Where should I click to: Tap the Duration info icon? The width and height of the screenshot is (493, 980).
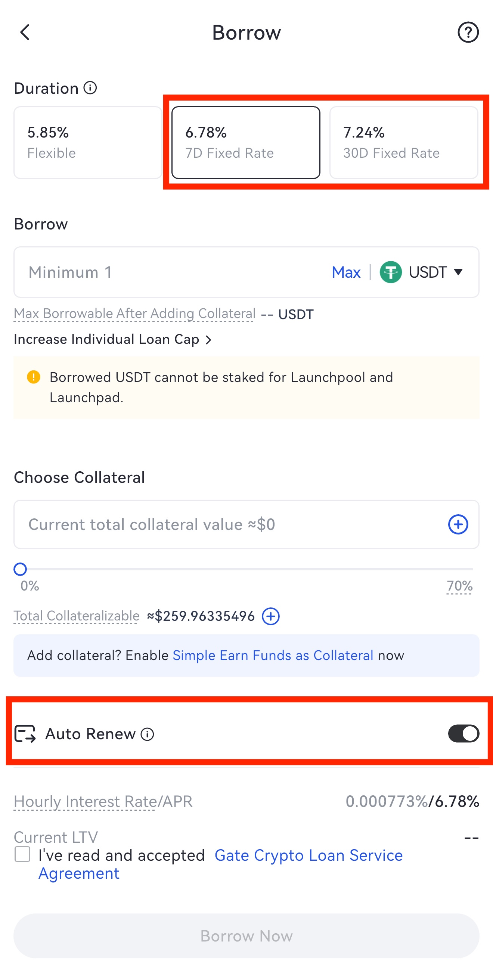pyautogui.click(x=90, y=88)
